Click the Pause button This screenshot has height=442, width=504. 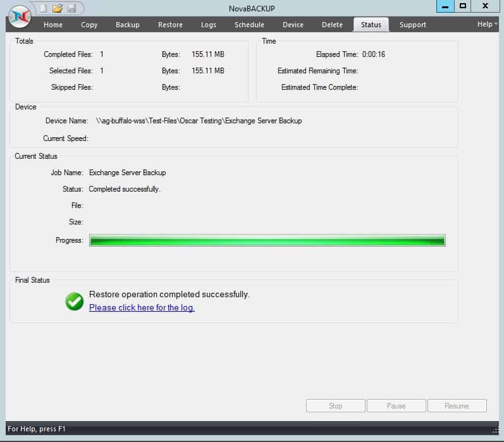click(x=396, y=406)
